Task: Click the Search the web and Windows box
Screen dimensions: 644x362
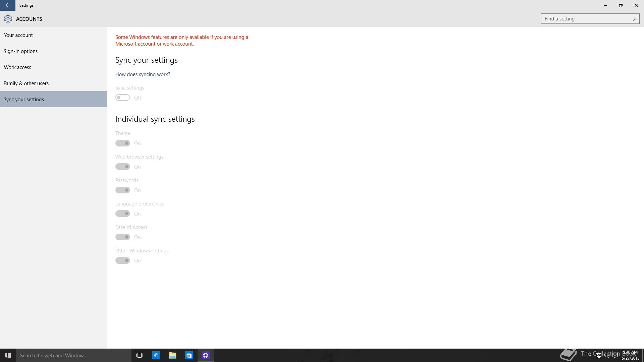Action: coord(74,355)
